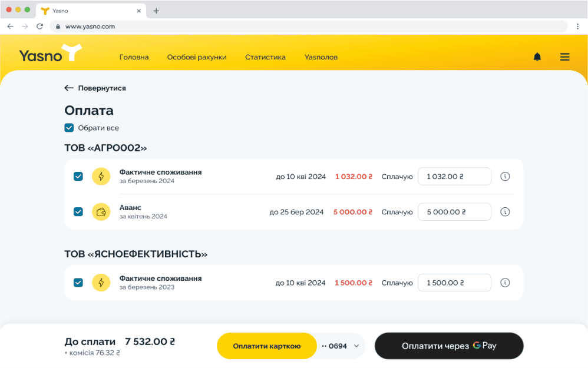Click the Сплачую field with 5 000.00 ₴
Image resolution: width=588 pixels, height=368 pixels.
[x=454, y=212]
